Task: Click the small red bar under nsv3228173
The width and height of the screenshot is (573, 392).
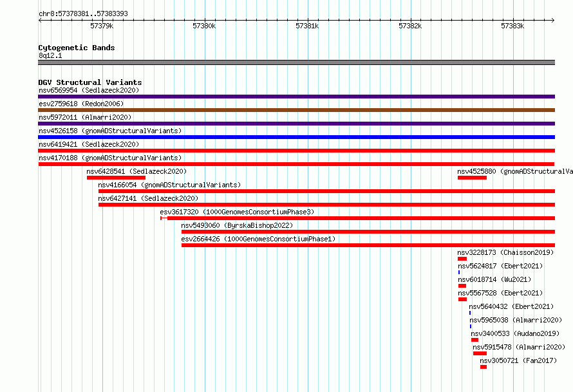Action: (x=462, y=259)
